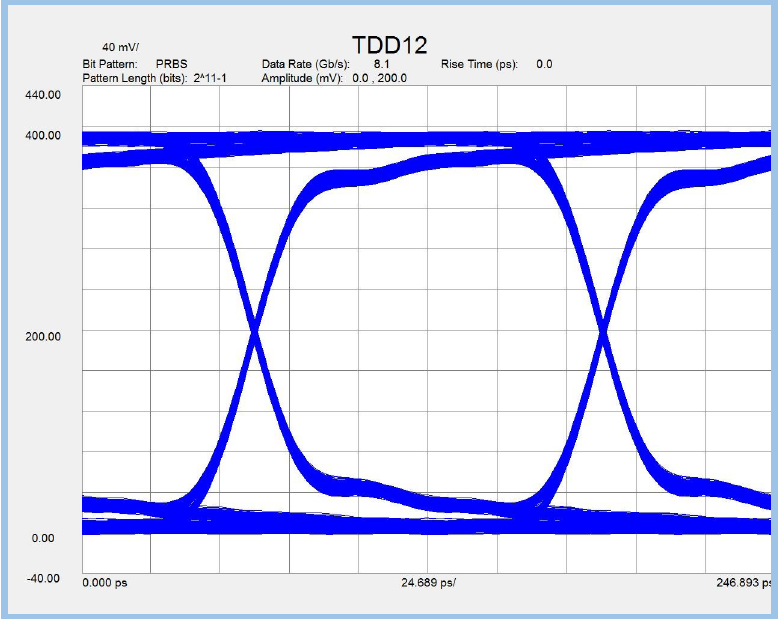Click the center of the eye opening
This screenshot has width=780, height=619.
428,329
